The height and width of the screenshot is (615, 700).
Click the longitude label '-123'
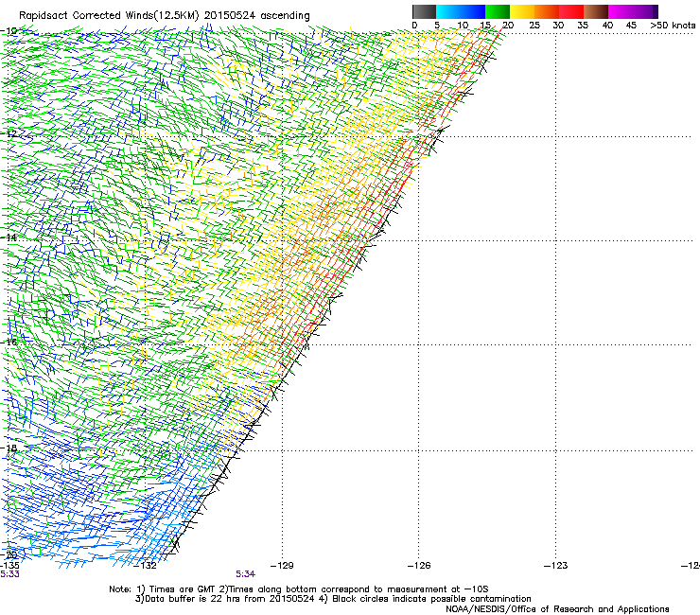(556, 566)
